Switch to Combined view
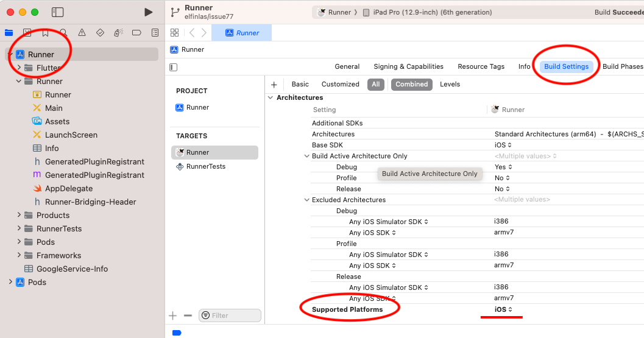 pos(411,84)
